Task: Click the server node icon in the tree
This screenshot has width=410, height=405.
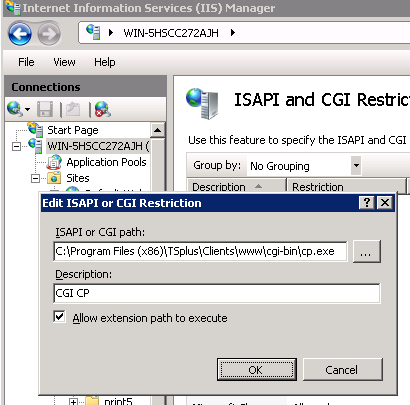Action: click(x=35, y=146)
